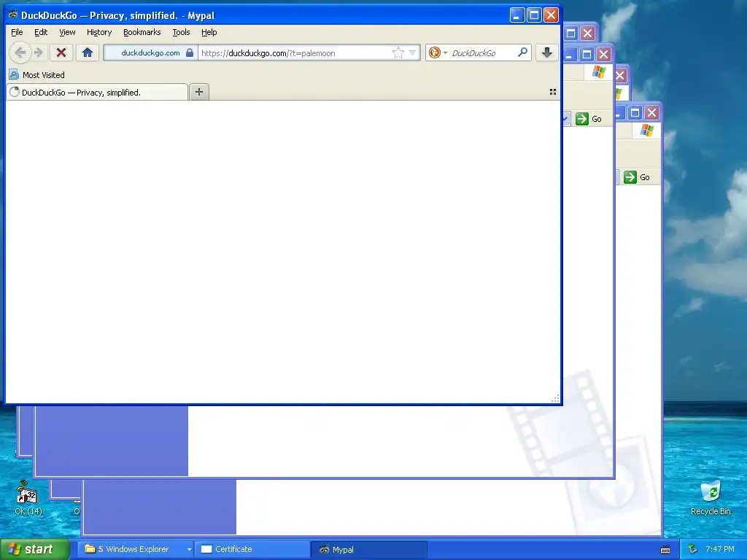This screenshot has width=747, height=560.
Task: Open the URL history dropdown arrow
Action: tap(413, 52)
